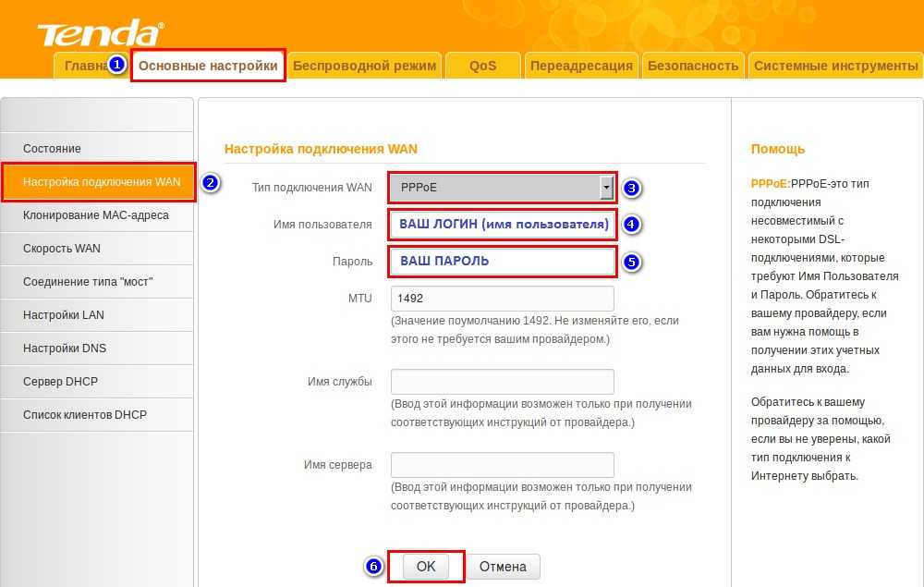Open Настройка подключения WAN sidebar item

pyautogui.click(x=102, y=182)
